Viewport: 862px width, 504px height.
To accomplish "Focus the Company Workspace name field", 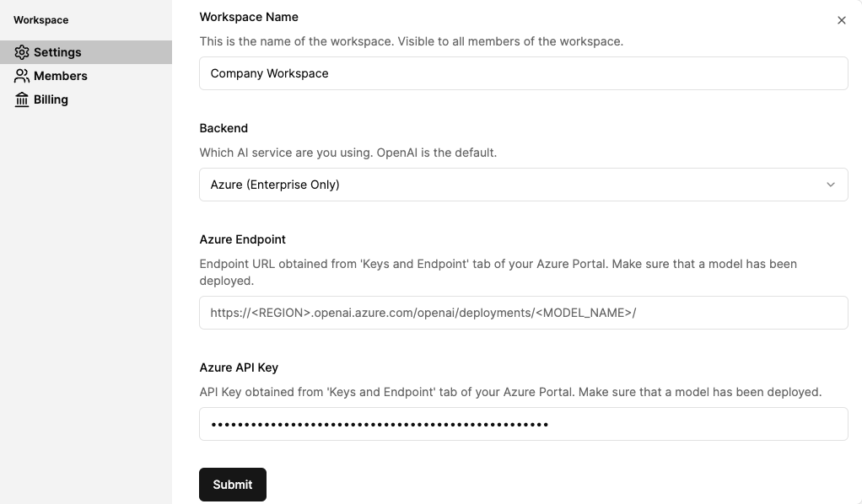I will click(x=523, y=73).
